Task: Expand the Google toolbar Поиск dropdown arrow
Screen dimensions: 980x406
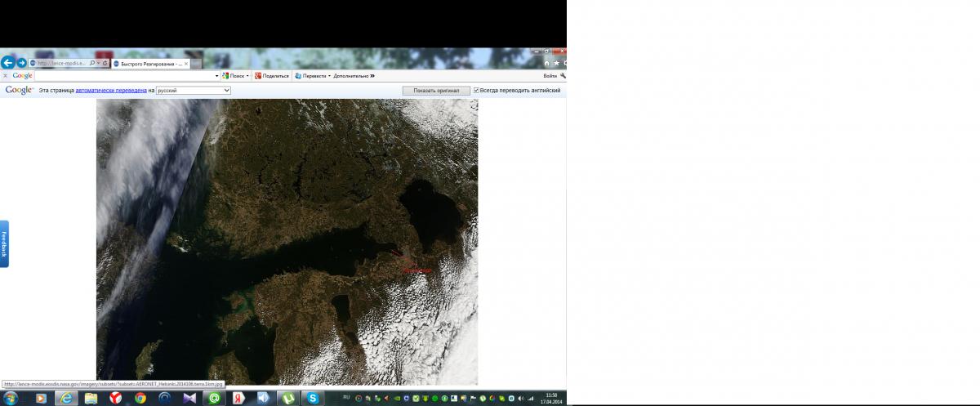Action: (x=247, y=76)
